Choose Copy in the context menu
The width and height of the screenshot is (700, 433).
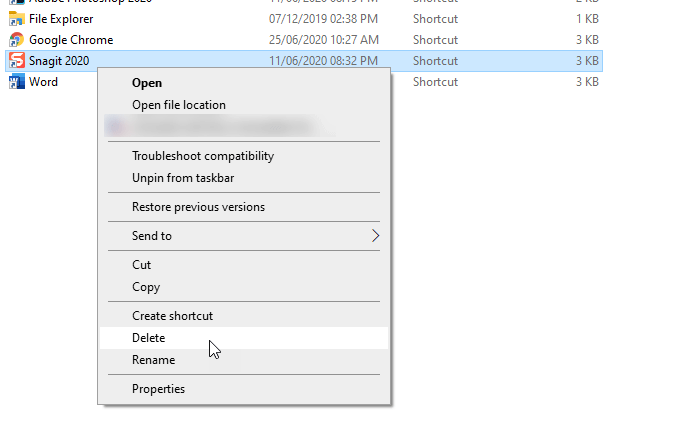coord(146,287)
